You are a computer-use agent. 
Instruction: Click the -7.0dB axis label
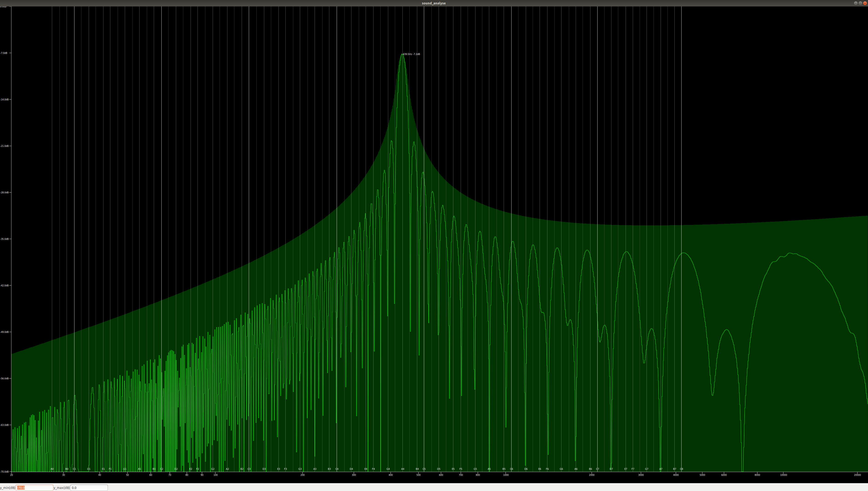coord(4,53)
